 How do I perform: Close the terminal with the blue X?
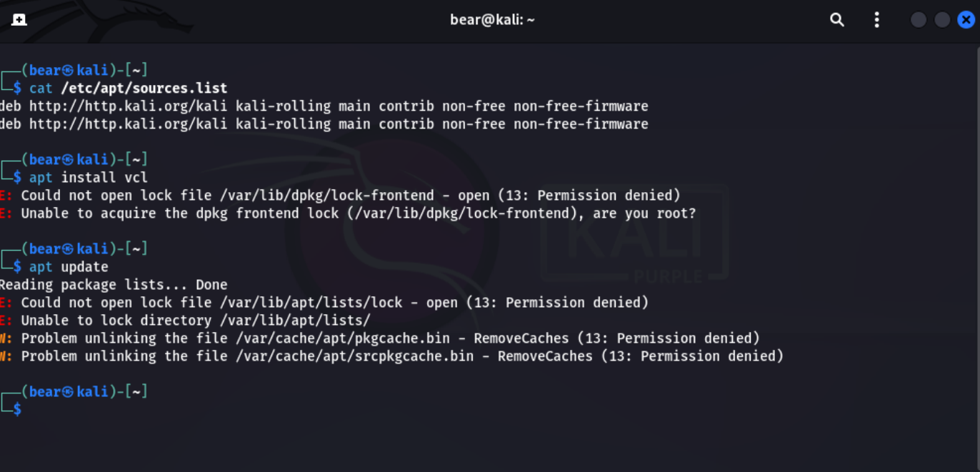coord(966,20)
